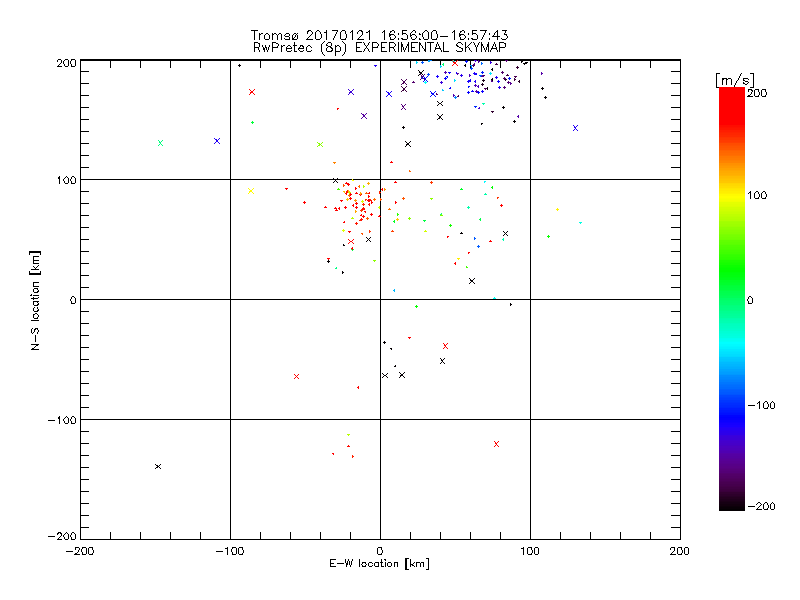
Task: Select the yellow X marker near (-86, 90)
Action: tap(251, 191)
